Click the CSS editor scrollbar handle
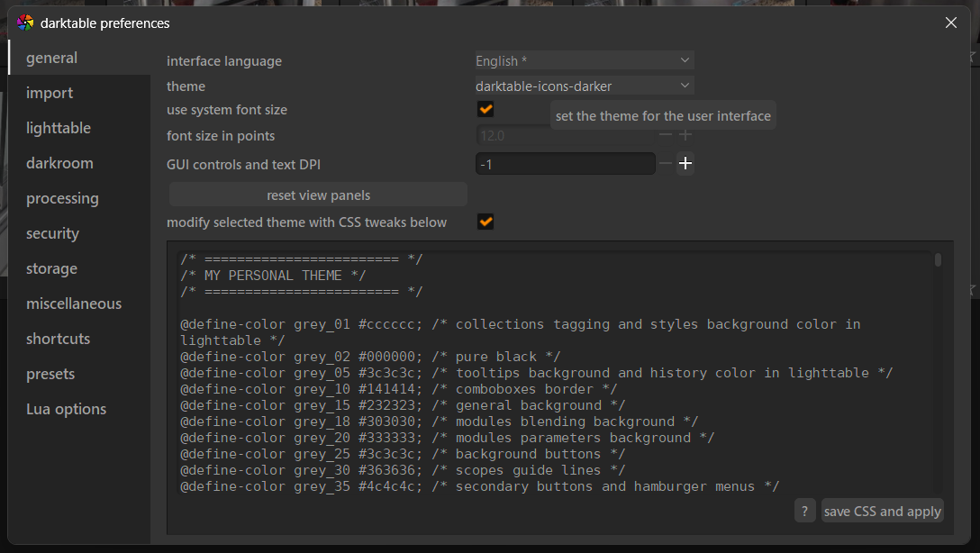 click(x=938, y=260)
